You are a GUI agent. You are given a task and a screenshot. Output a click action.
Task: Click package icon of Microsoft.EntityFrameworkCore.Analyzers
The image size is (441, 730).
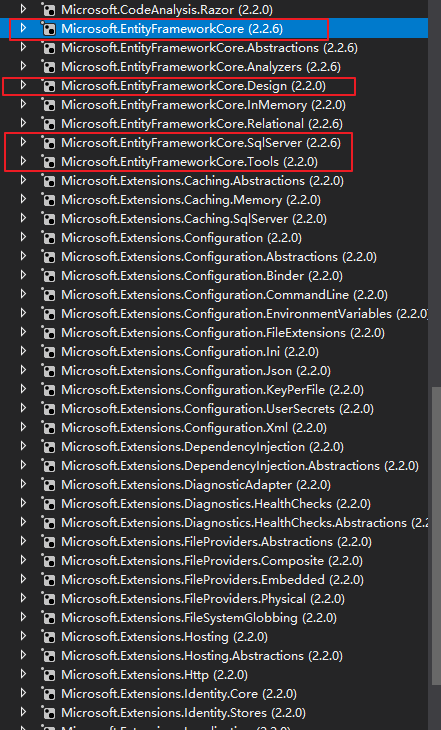48,67
